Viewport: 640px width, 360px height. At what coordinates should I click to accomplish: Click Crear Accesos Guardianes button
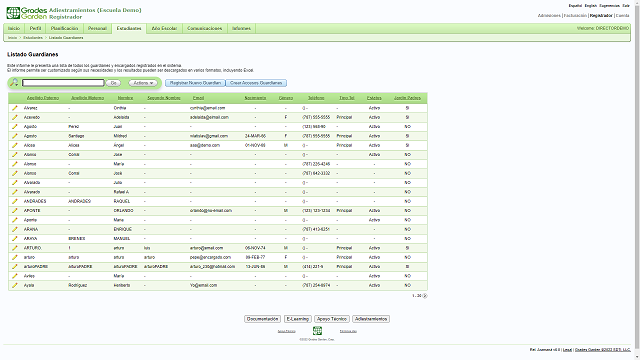point(256,83)
